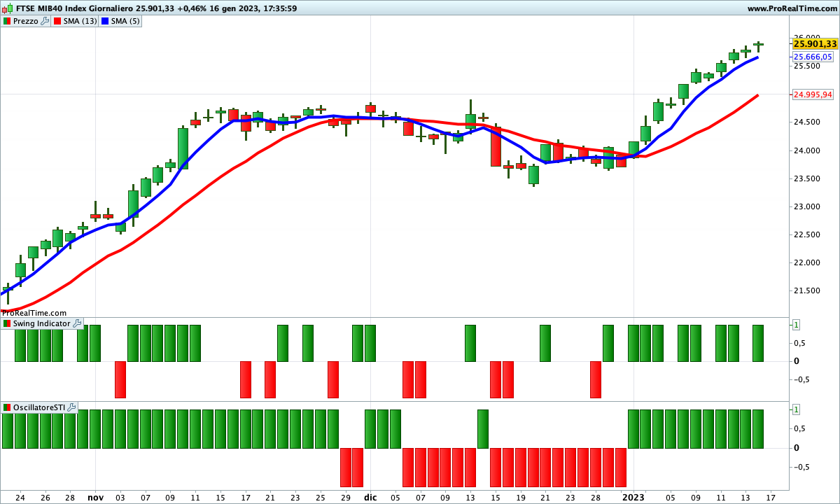Open Swing Indicator wrench settings
The height and width of the screenshot is (504, 840).
pos(77,323)
